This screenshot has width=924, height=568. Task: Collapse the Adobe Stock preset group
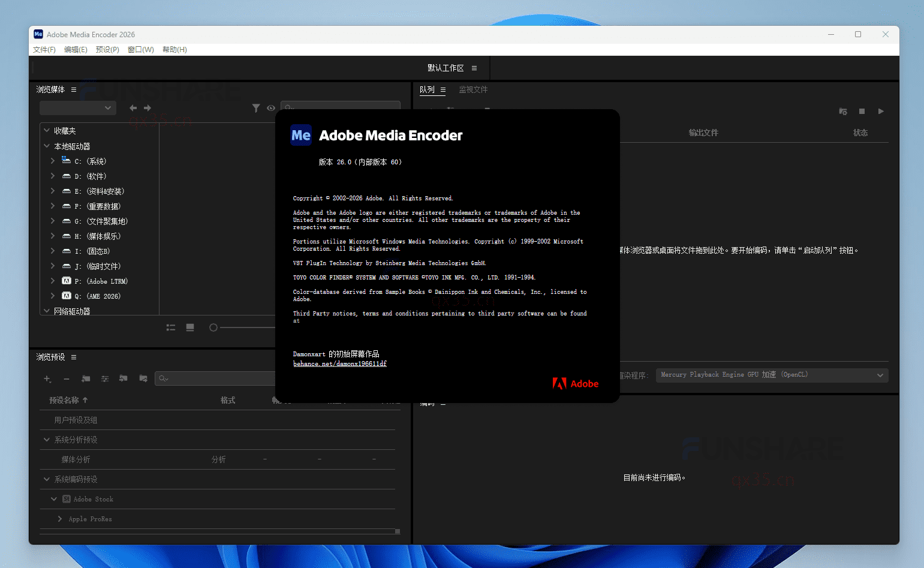pyautogui.click(x=54, y=499)
